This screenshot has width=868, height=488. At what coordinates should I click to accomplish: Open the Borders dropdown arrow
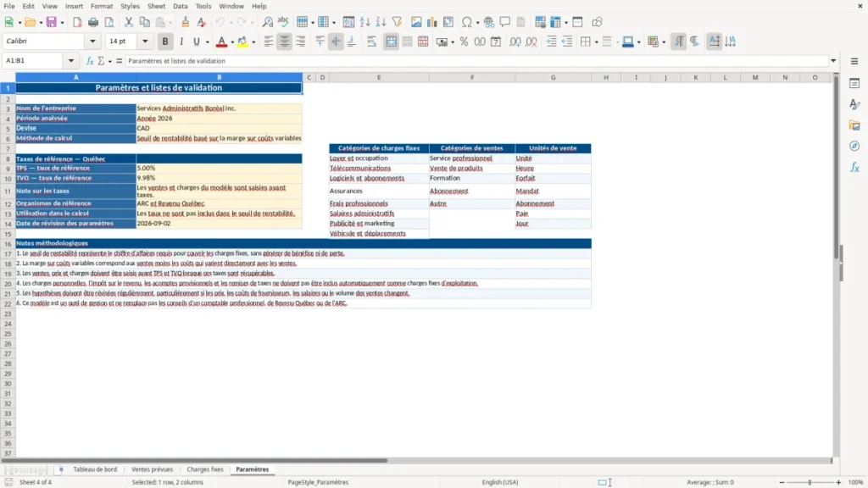pos(596,42)
